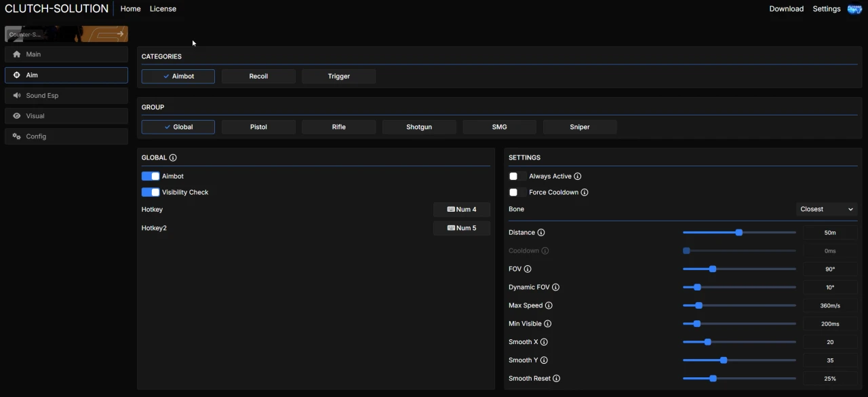Click the Smooth Y value field 35

click(x=830, y=361)
